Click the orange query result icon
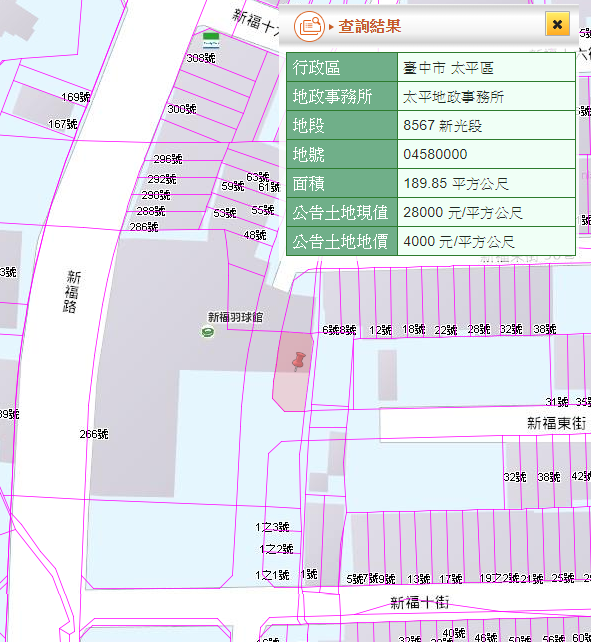Screen dimensions: 591x642 coord(309,27)
